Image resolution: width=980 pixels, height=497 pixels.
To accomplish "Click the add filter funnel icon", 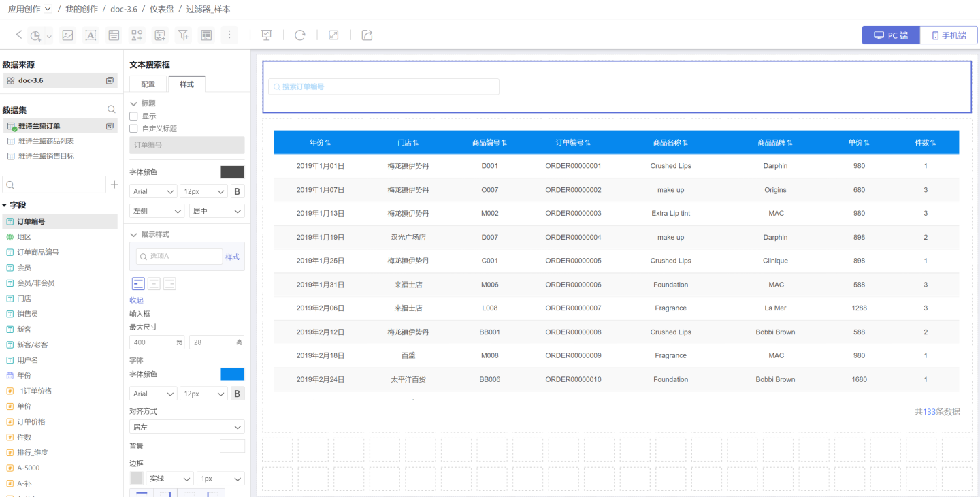I will coord(183,35).
